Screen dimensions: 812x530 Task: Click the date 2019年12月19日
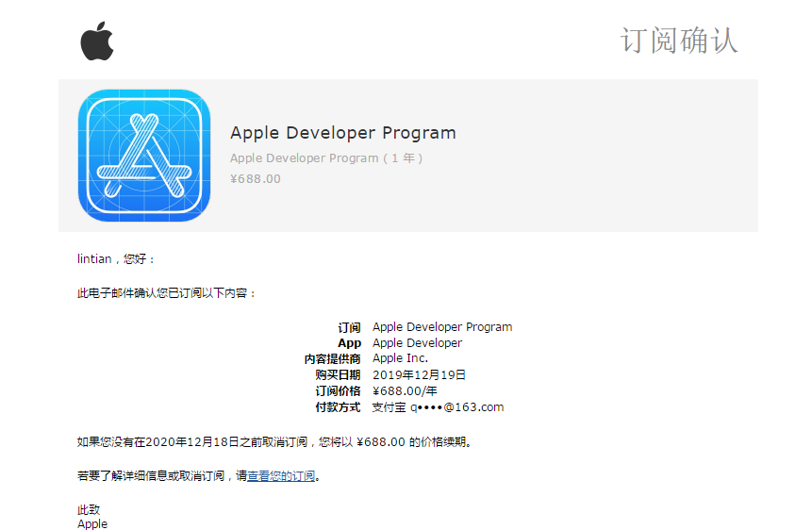(x=419, y=375)
